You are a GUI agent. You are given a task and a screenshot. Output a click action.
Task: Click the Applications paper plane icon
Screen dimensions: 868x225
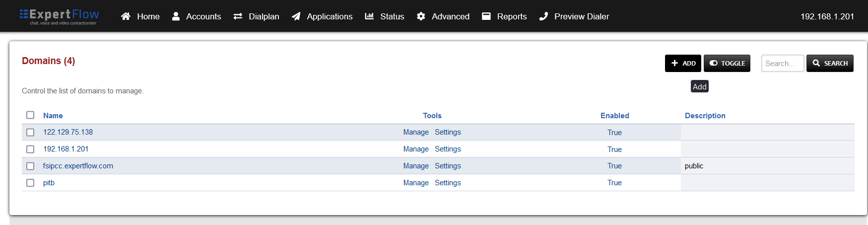click(x=296, y=16)
